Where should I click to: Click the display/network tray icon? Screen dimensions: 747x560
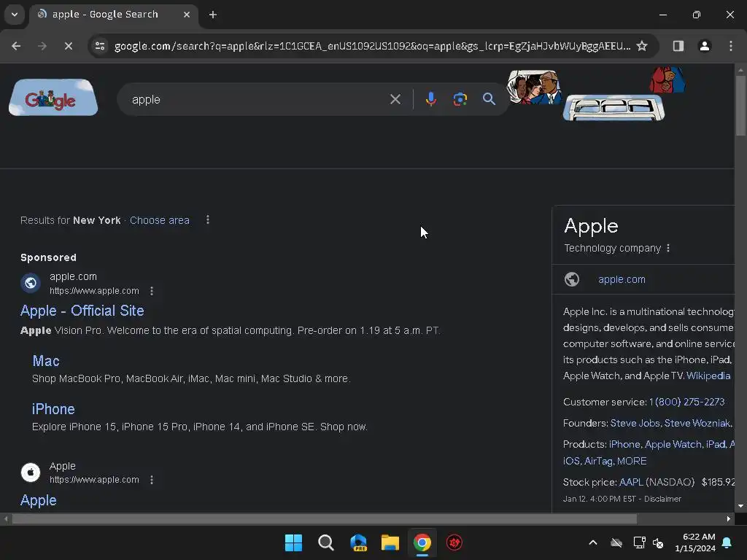[639, 542]
